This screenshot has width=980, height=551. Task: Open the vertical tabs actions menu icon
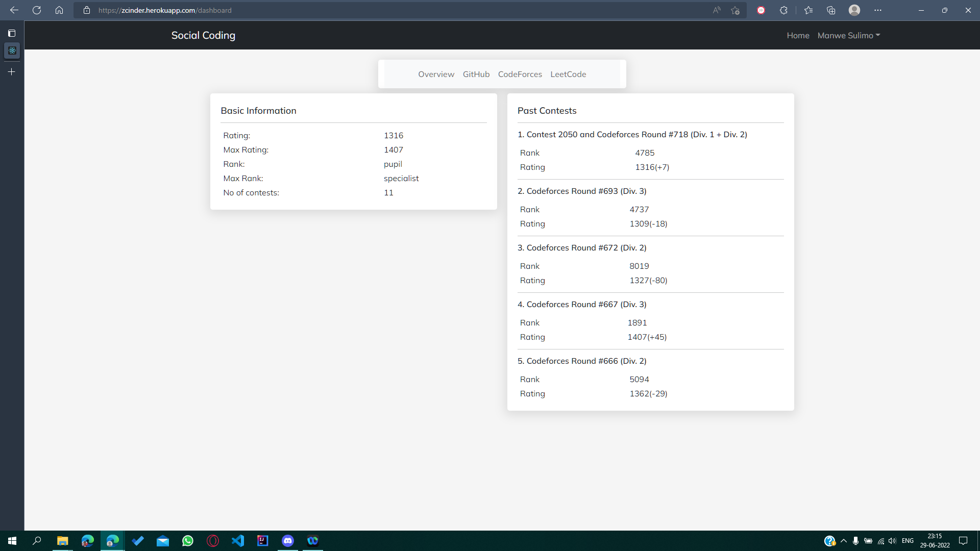[12, 33]
